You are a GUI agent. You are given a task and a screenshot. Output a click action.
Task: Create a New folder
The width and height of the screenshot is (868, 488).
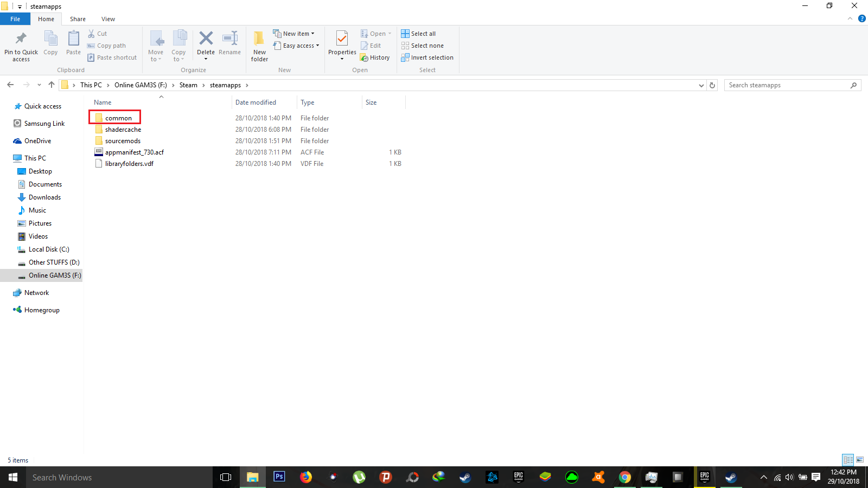[259, 46]
